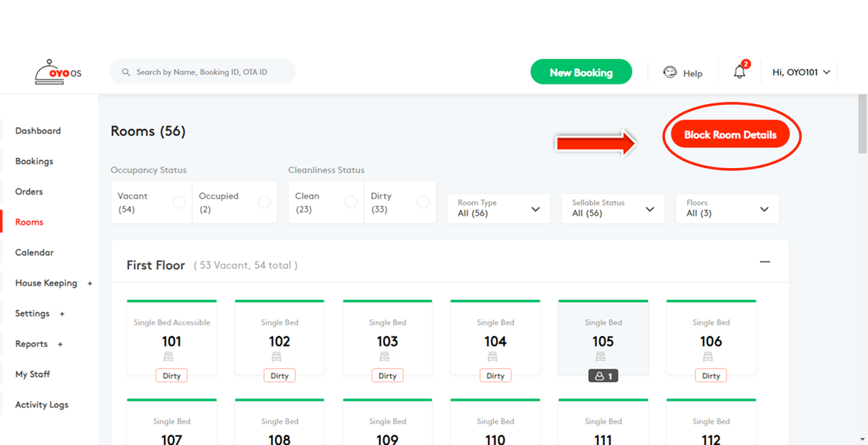Screen dimensions: 868x445
Task: Click the search magnifier icon
Action: pos(126,72)
